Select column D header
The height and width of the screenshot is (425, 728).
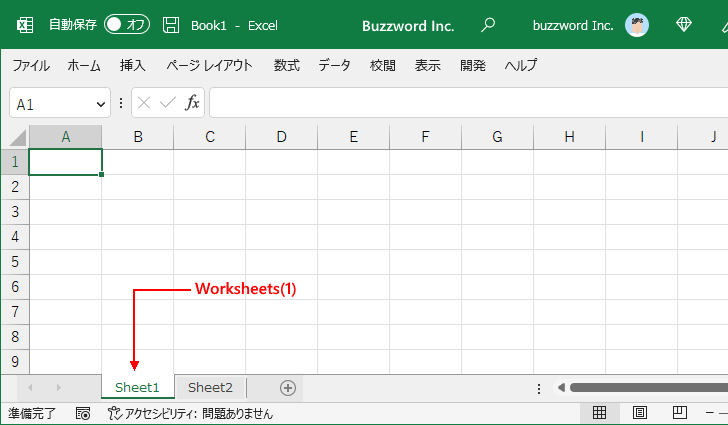pyautogui.click(x=281, y=137)
